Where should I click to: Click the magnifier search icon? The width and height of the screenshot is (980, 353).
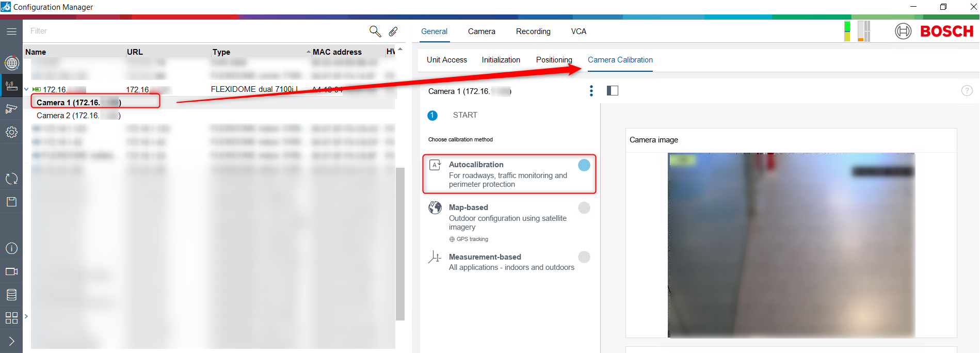tap(375, 31)
